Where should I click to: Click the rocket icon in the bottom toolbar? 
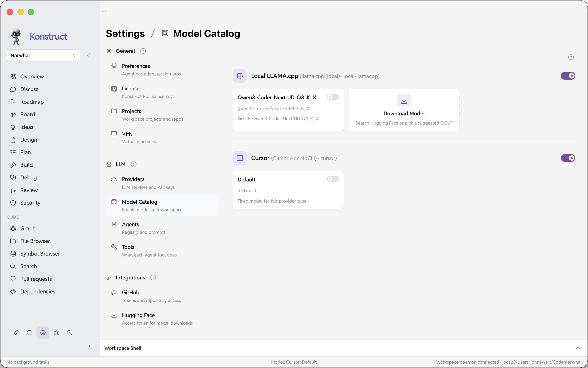(16, 333)
